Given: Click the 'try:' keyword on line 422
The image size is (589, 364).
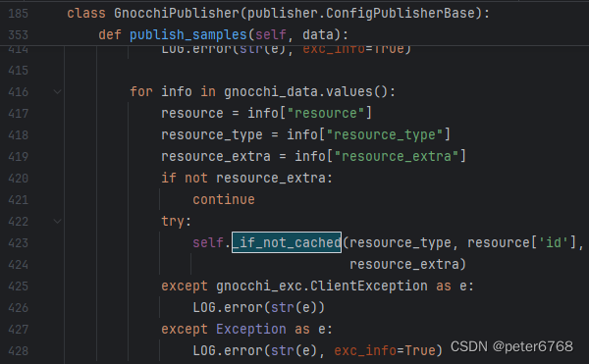Looking at the screenshot, I should click(x=176, y=221).
